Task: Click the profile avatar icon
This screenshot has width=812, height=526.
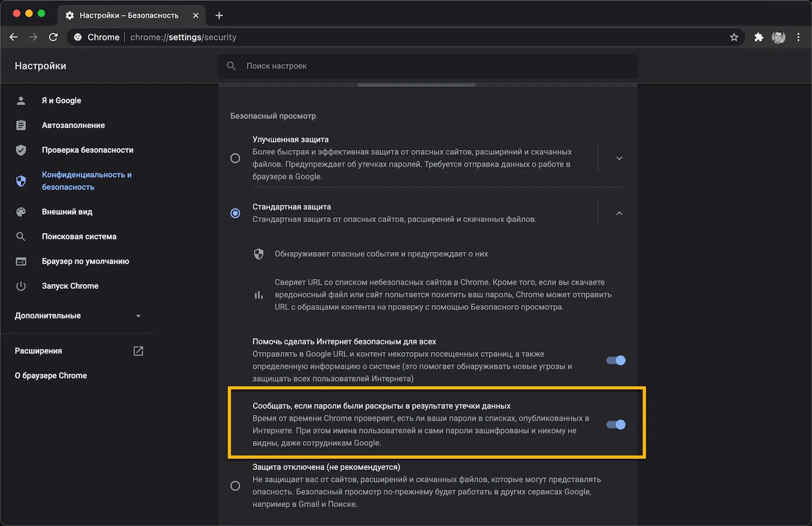Action: 778,37
